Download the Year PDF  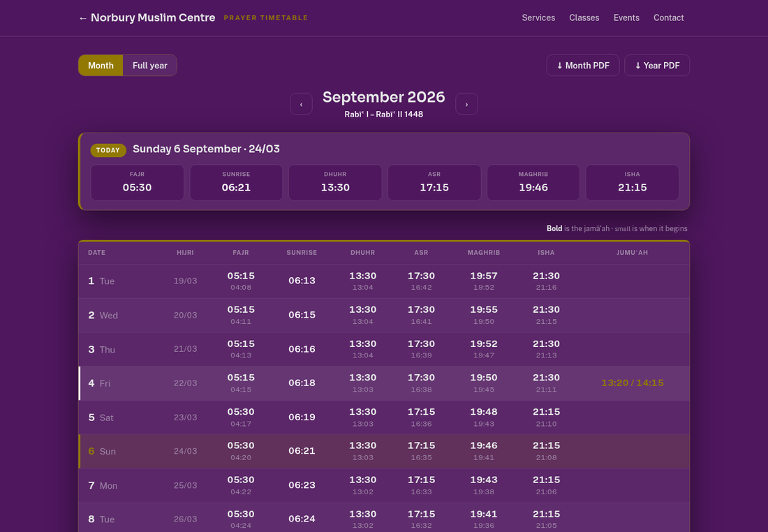tap(657, 65)
